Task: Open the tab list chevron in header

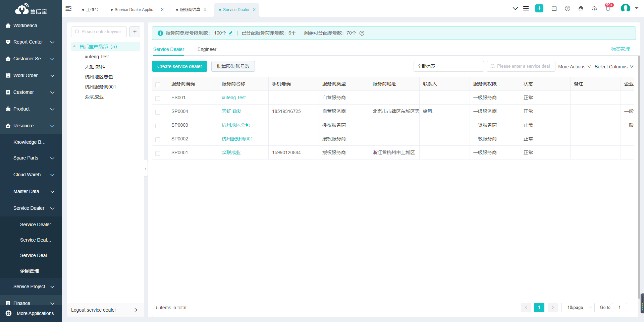Action: pos(515,9)
